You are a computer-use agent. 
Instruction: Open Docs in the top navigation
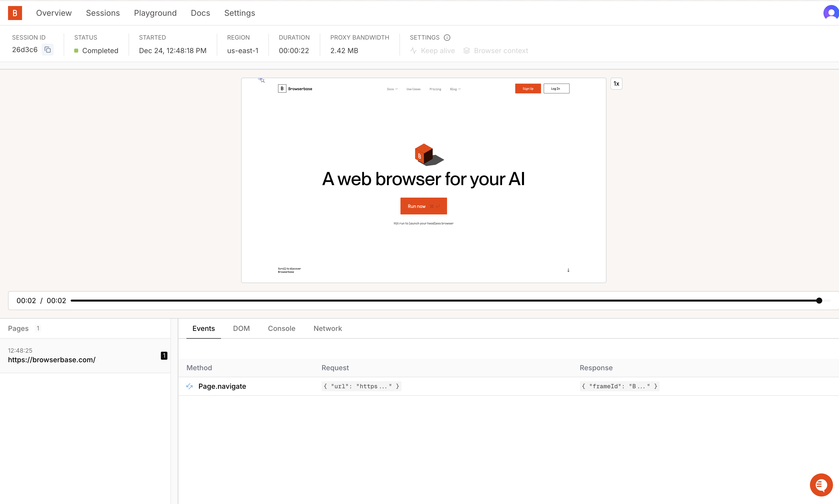[200, 13]
